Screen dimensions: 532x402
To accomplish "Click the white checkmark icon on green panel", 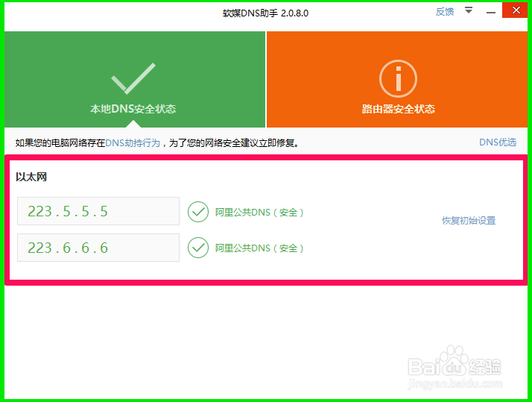I will tap(133, 78).
